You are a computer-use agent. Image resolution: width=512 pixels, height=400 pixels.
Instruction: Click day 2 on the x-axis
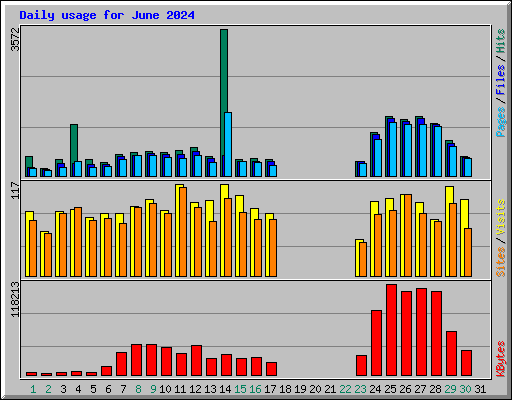[x=48, y=389]
